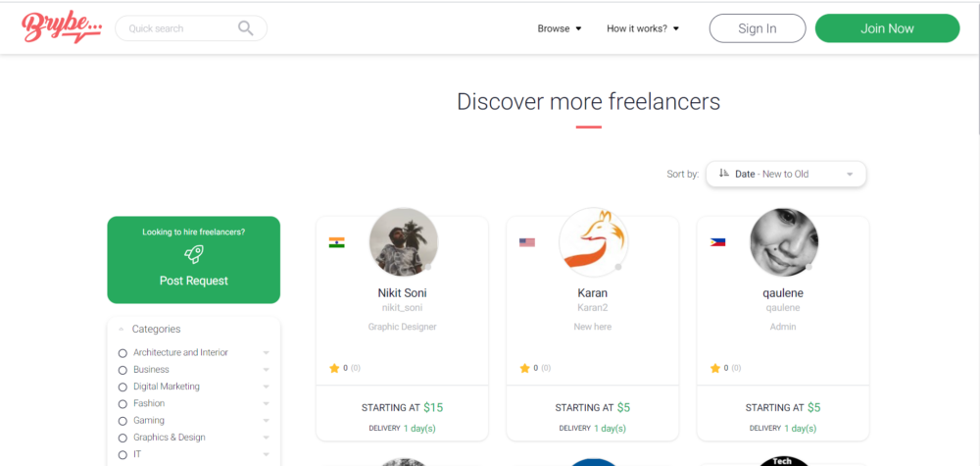Open Karan name link
The image size is (980, 466).
point(593,292)
